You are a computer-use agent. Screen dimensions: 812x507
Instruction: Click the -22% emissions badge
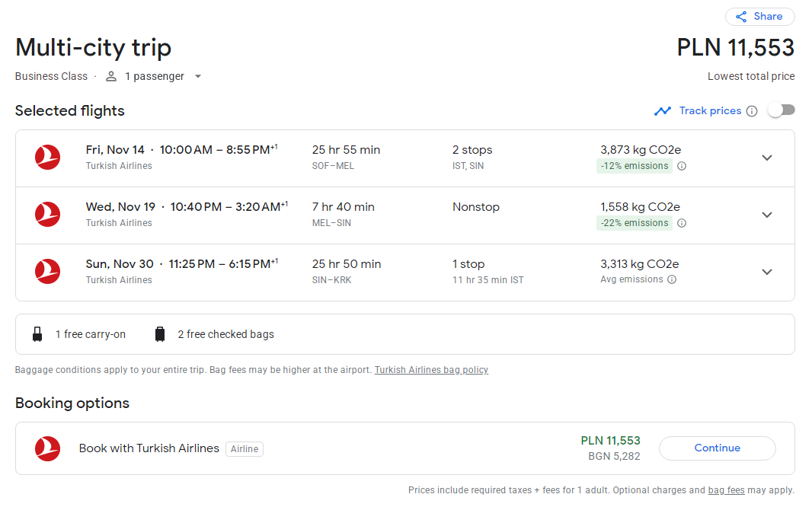coord(635,223)
